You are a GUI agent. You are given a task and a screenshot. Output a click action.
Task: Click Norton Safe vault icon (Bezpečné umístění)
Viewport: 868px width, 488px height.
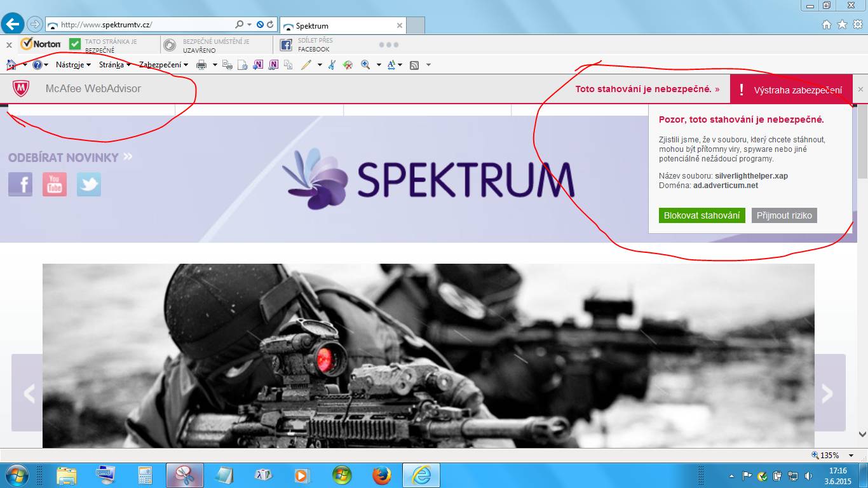(170, 44)
